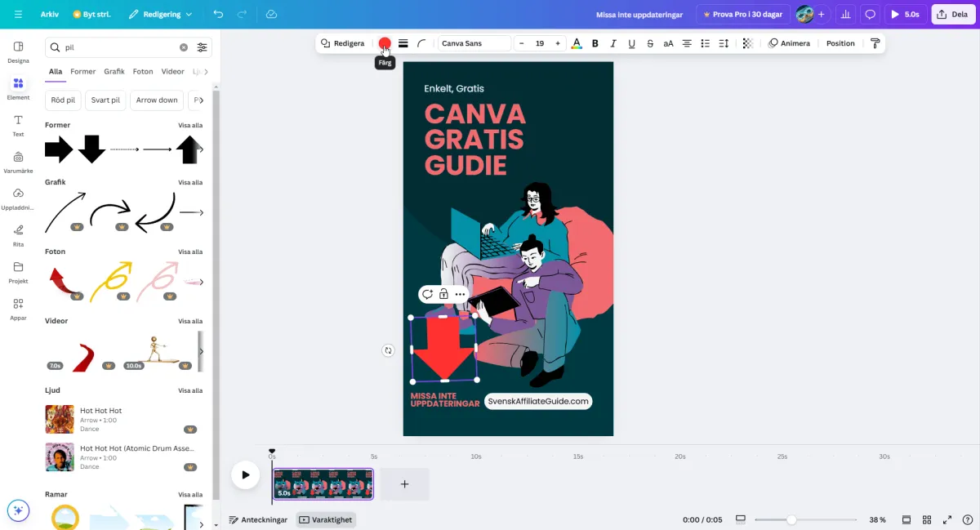980x530 pixels.
Task: Click the Byt strl. resize button
Action: tap(91, 14)
